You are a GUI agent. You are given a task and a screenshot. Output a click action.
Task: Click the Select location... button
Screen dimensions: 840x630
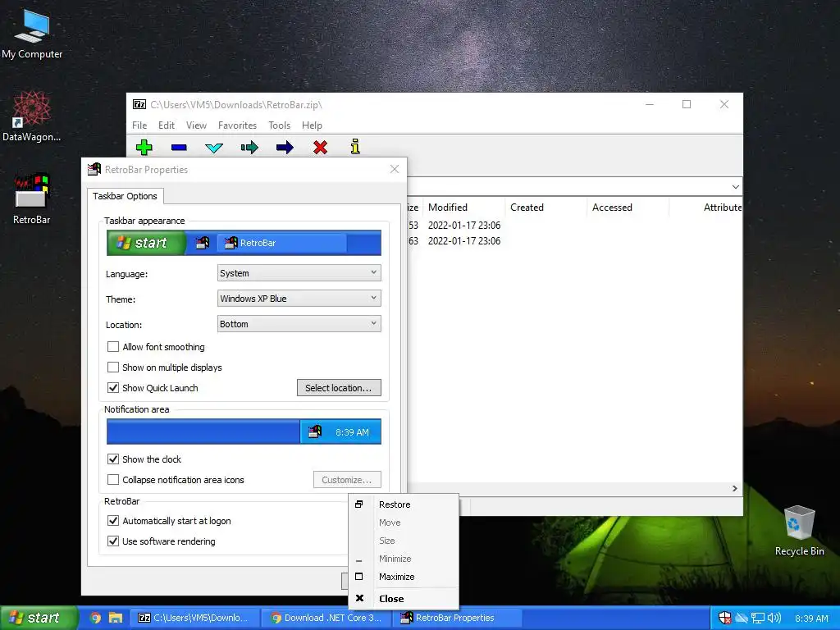click(339, 388)
